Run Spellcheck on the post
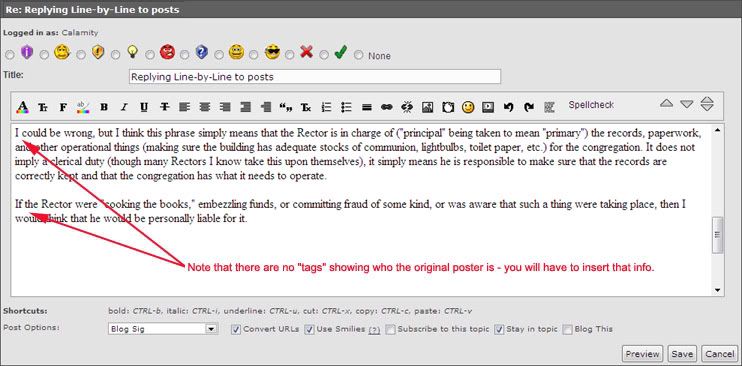The width and height of the screenshot is (742, 366). (x=591, y=105)
